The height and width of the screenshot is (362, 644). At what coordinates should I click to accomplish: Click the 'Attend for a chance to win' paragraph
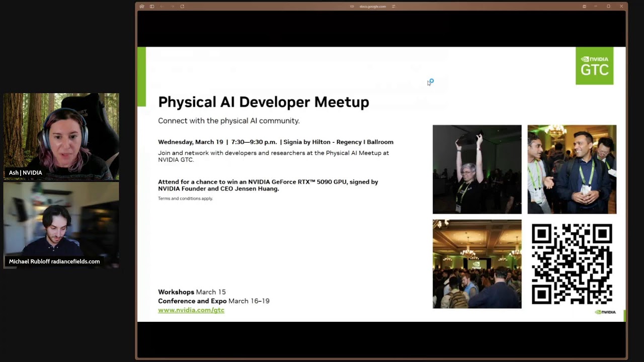(268, 185)
